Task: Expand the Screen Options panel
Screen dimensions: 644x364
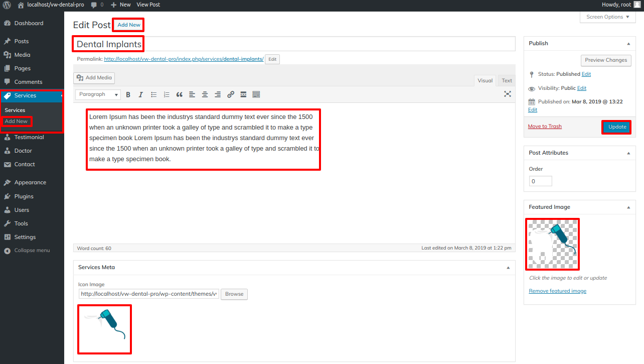Action: click(x=607, y=17)
